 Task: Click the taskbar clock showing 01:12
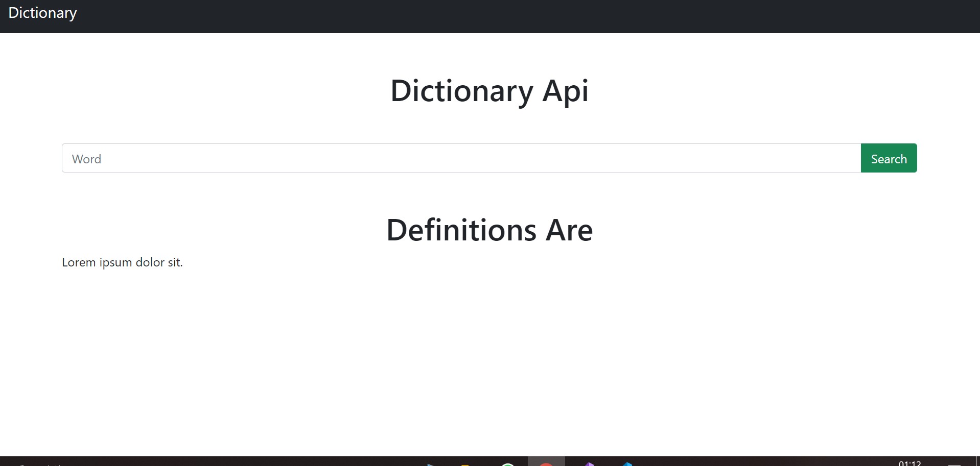coord(909,463)
